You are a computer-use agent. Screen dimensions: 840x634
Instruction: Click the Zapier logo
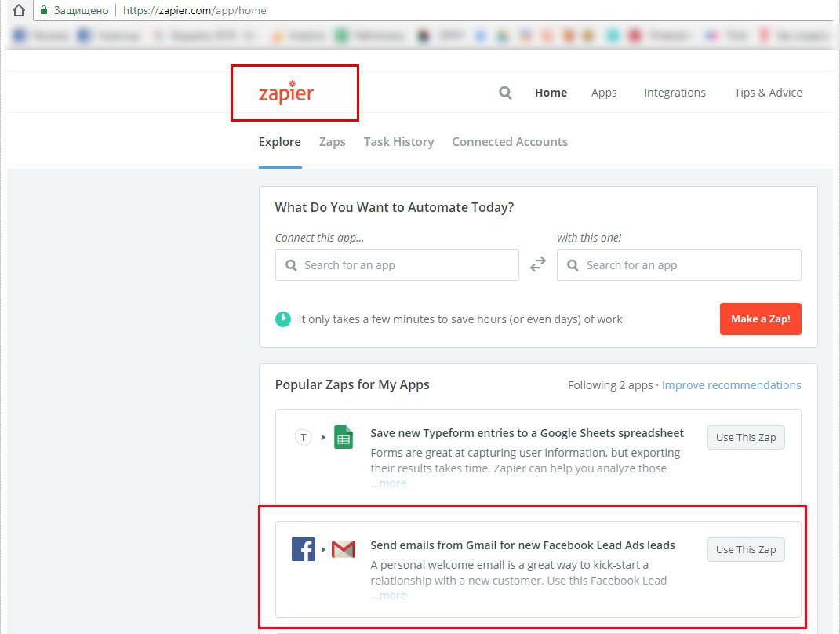[x=286, y=92]
